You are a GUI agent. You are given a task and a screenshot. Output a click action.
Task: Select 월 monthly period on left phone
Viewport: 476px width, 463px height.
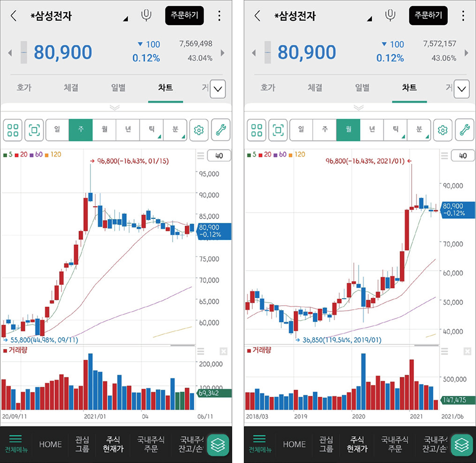coord(104,130)
